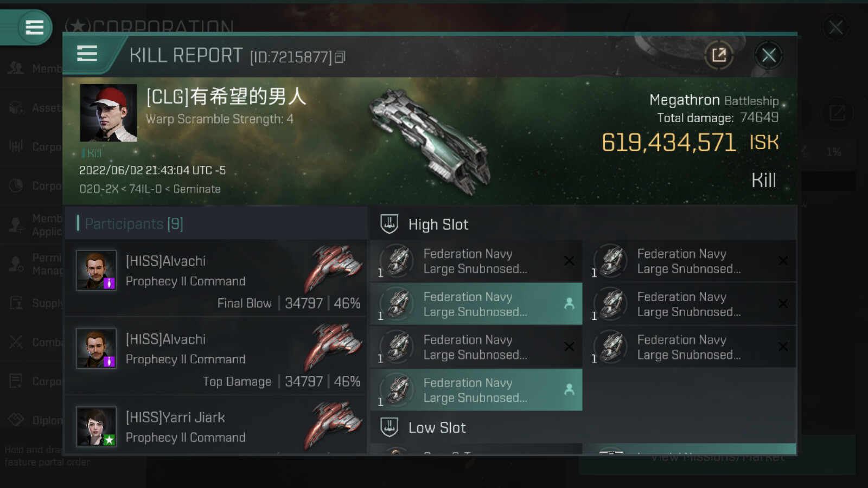Click the Low Slot shield icon
The height and width of the screenshot is (488, 868).
[x=389, y=427]
